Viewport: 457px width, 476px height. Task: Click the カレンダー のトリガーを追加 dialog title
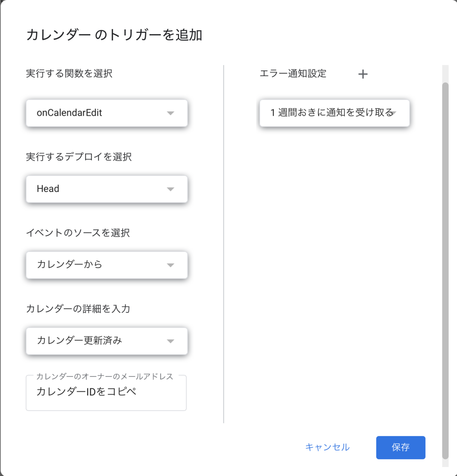tap(114, 35)
